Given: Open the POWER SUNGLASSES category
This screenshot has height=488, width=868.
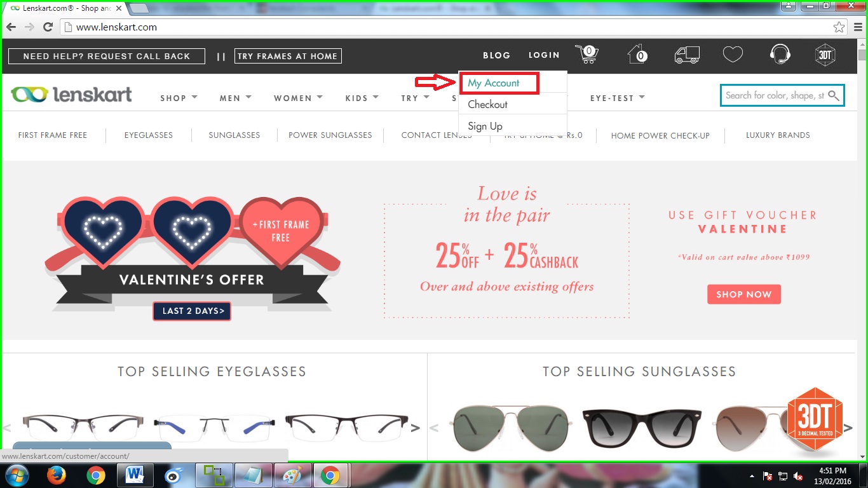Looking at the screenshot, I should click(330, 135).
